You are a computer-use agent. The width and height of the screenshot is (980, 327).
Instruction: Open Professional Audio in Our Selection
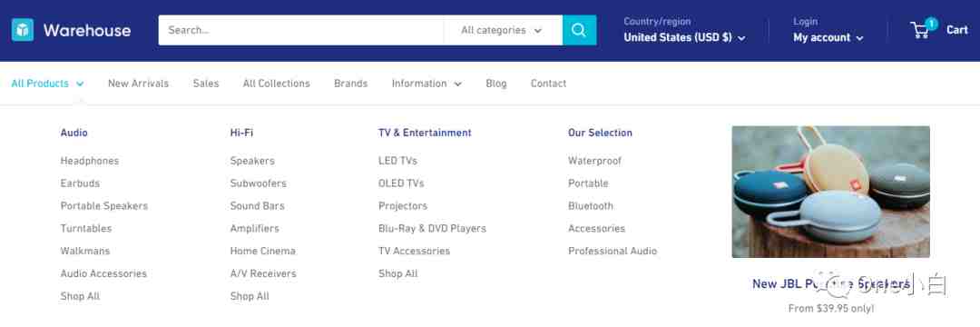[612, 251]
